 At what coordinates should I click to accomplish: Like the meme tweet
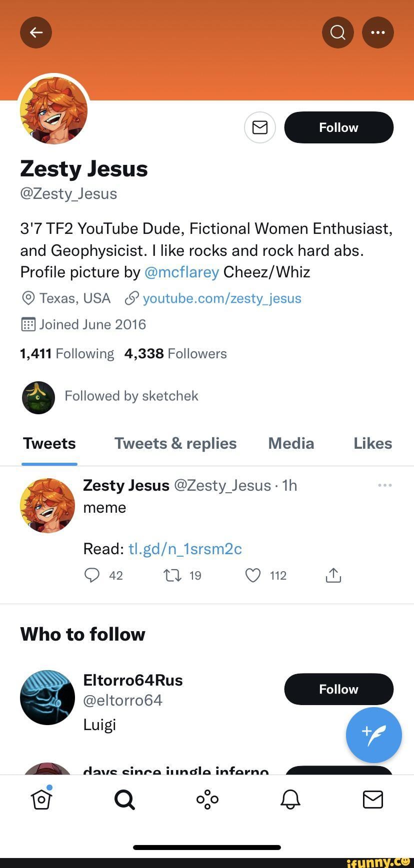tap(252, 575)
